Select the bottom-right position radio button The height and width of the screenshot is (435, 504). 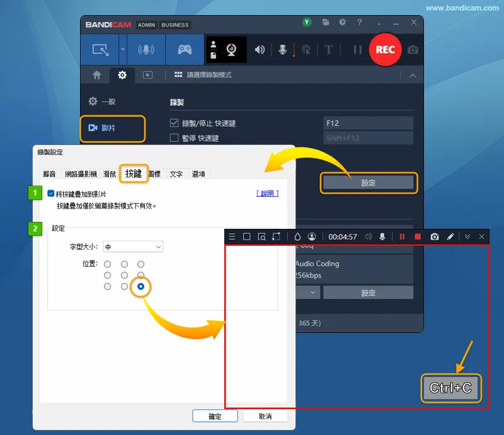[140, 286]
